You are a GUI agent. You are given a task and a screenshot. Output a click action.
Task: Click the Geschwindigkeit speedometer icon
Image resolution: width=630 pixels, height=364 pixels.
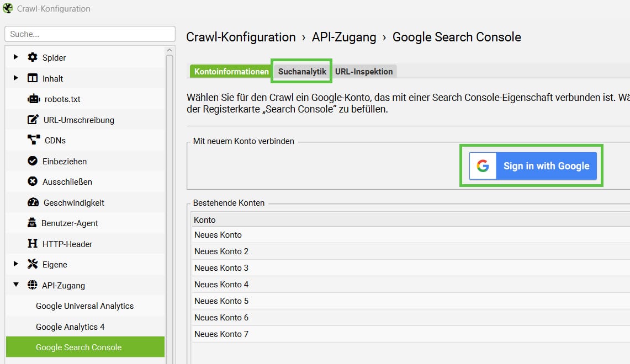click(33, 202)
